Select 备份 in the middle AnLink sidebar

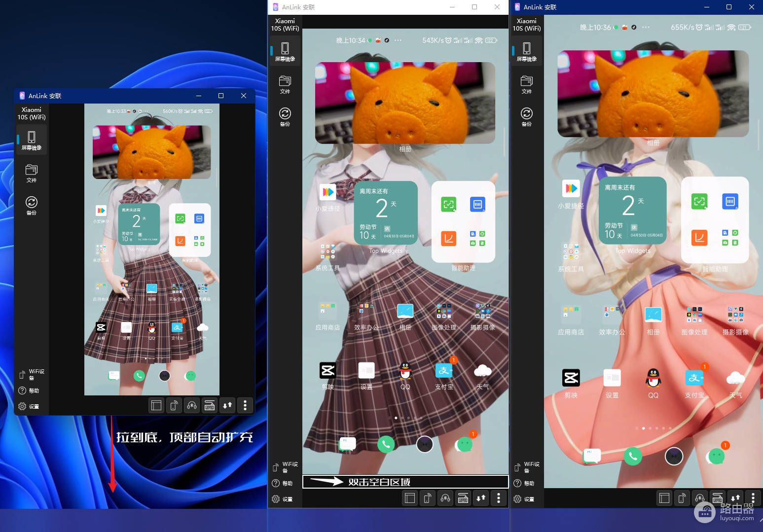tap(285, 117)
